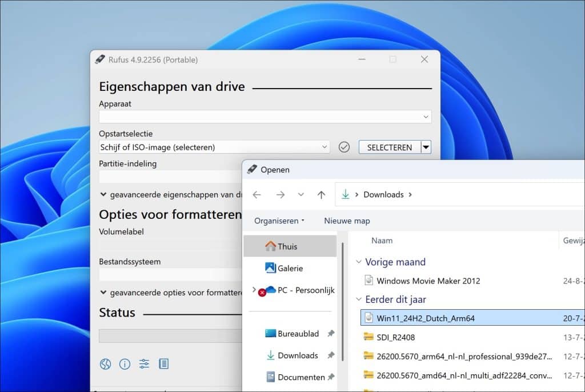The image size is (585, 392).
Task: Expand PC - Persoonlijk tree node
Action: pos(254,290)
